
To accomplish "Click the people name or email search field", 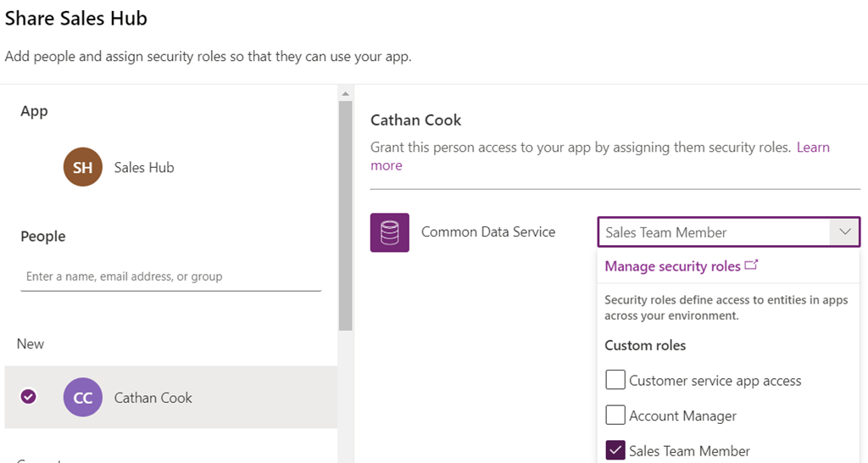I will [170, 276].
